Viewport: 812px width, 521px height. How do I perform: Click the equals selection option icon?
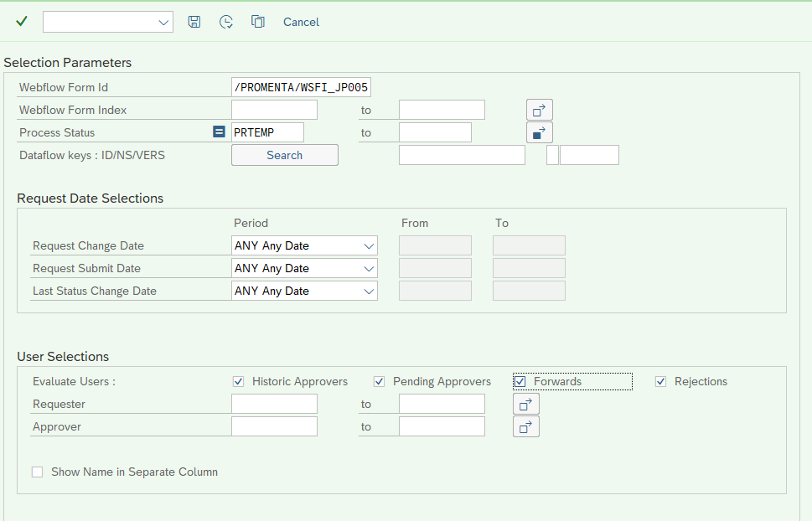[x=219, y=132]
